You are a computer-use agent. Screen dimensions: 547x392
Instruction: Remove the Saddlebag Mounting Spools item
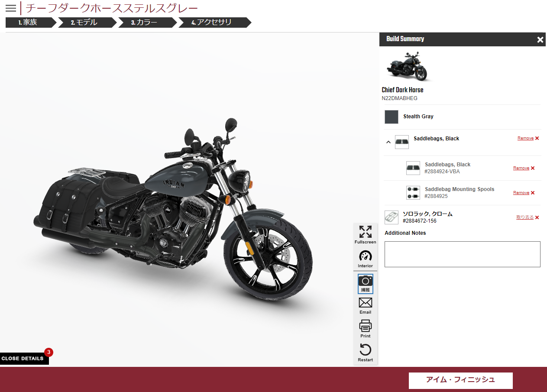521,193
